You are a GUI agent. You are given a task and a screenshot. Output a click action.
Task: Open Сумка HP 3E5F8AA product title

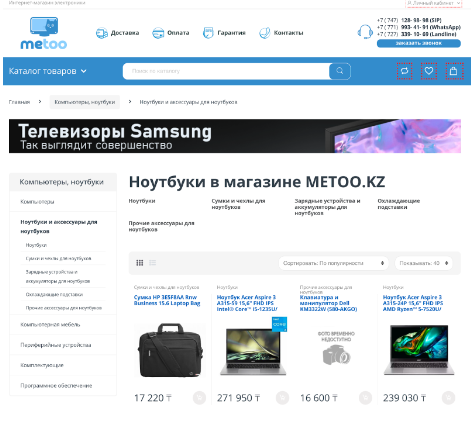[167, 300]
